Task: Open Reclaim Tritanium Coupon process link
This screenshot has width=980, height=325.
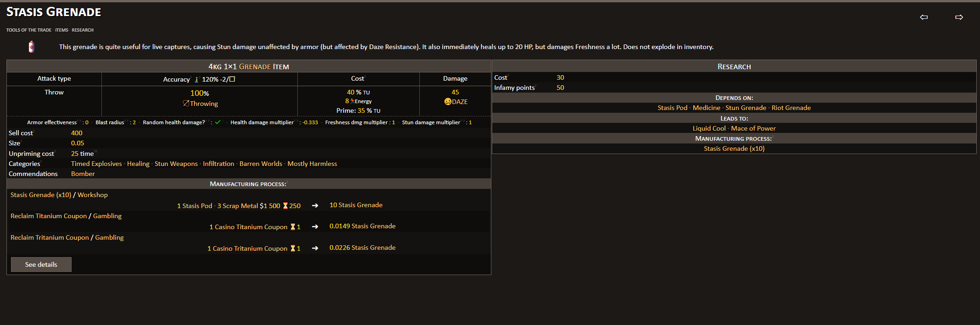Action: [x=50, y=237]
